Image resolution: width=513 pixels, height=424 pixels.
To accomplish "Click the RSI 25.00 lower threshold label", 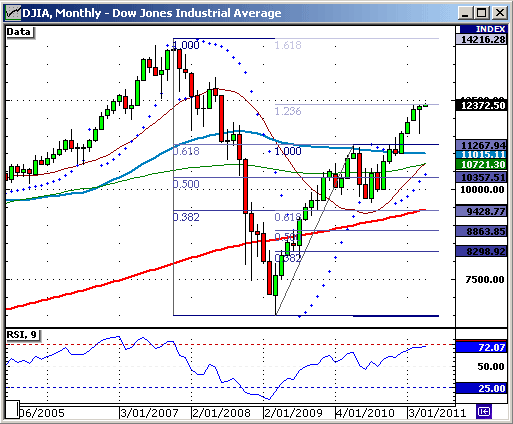I will (481, 388).
